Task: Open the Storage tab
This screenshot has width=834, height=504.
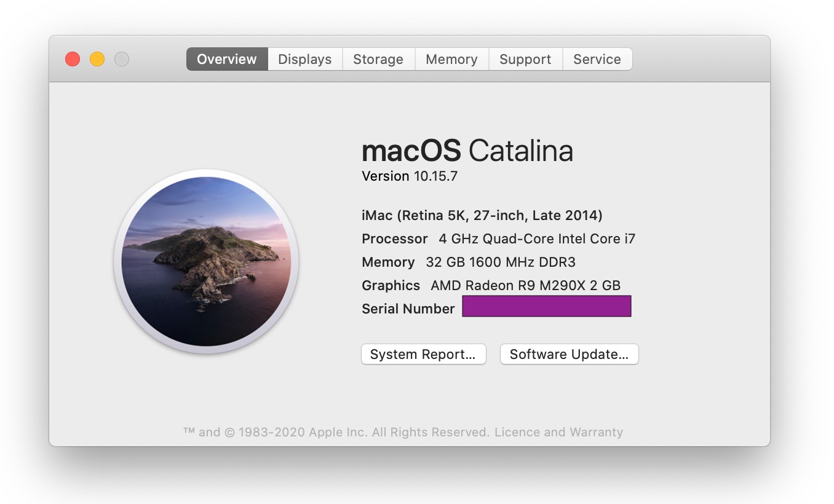Action: (x=378, y=59)
